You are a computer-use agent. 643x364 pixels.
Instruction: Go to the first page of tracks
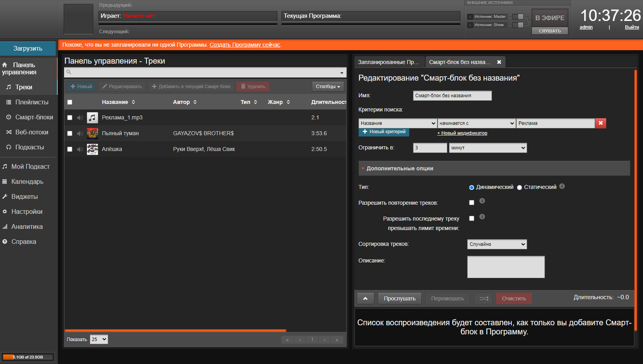pos(287,339)
